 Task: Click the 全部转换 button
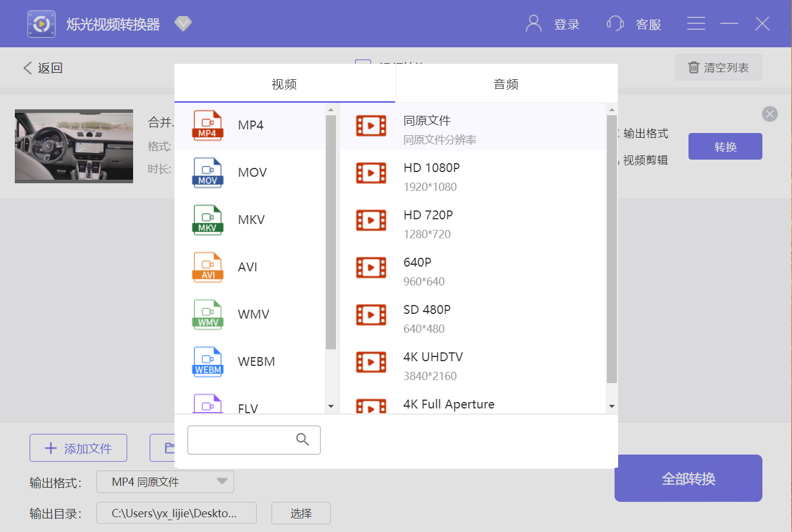pyautogui.click(x=688, y=478)
